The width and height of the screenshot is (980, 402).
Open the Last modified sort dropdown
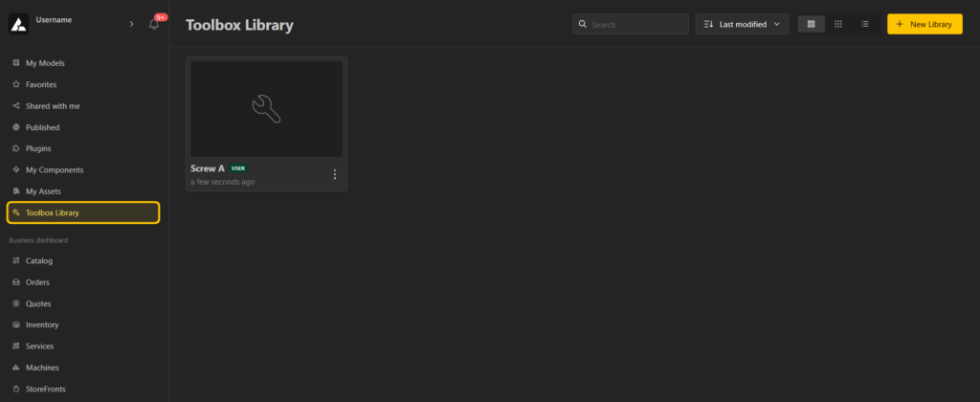tap(742, 24)
